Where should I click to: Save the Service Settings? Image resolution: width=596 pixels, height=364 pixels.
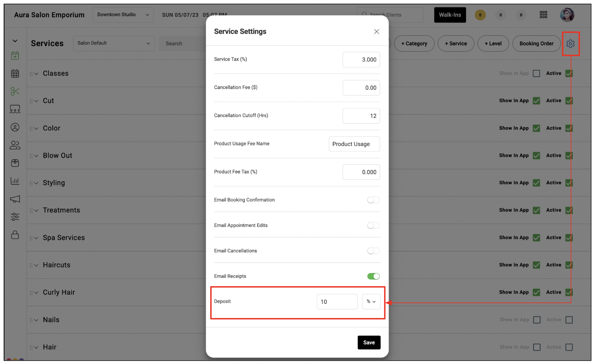pyautogui.click(x=369, y=343)
